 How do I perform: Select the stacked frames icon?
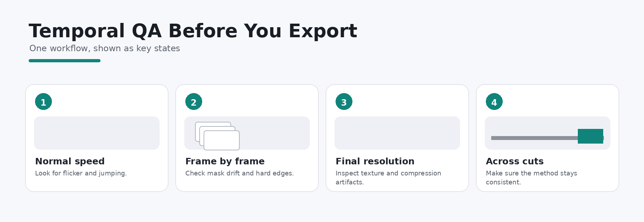(217, 136)
